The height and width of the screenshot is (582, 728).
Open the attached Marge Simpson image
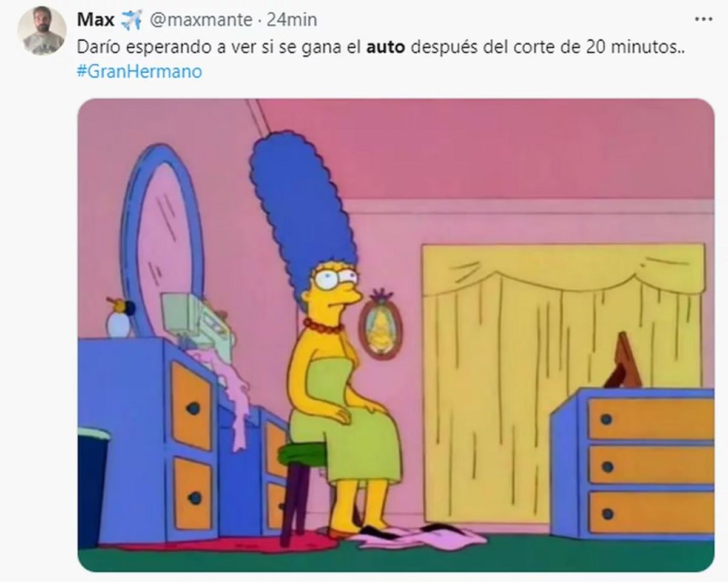click(x=396, y=335)
